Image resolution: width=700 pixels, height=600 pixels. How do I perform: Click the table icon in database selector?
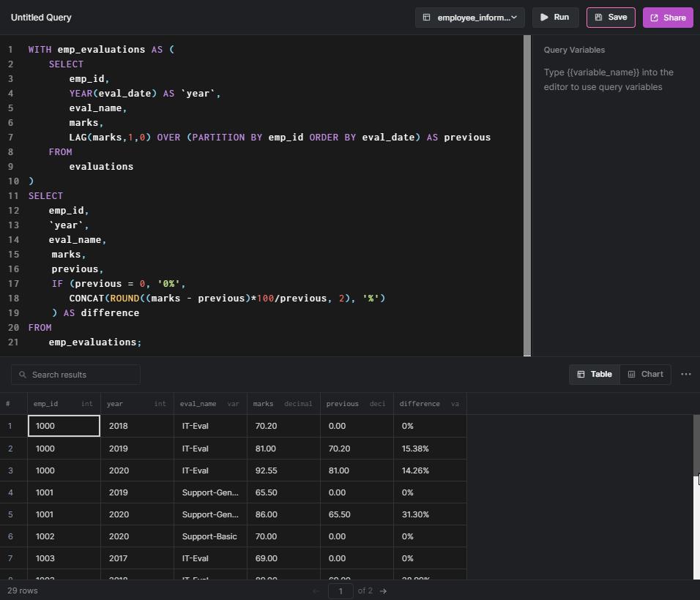pos(426,18)
